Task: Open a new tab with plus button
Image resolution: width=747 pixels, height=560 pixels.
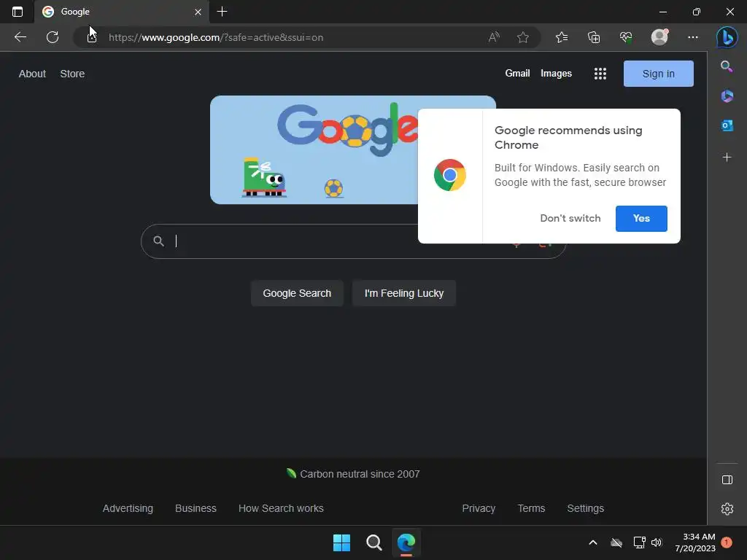Action: click(x=222, y=12)
